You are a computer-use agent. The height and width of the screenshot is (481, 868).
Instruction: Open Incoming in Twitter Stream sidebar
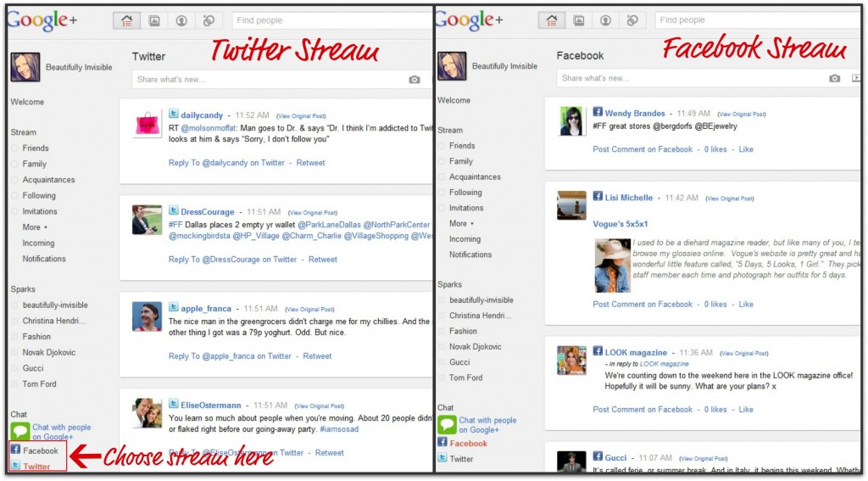(38, 243)
